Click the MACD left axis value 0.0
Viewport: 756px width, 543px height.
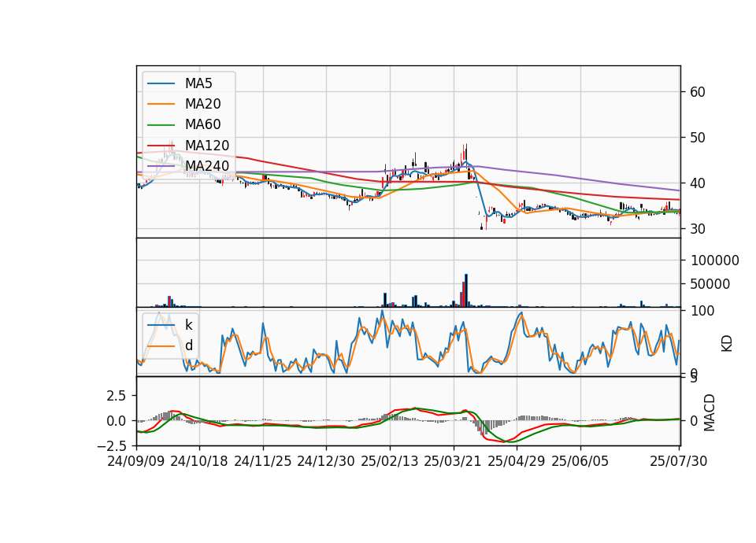click(x=117, y=421)
